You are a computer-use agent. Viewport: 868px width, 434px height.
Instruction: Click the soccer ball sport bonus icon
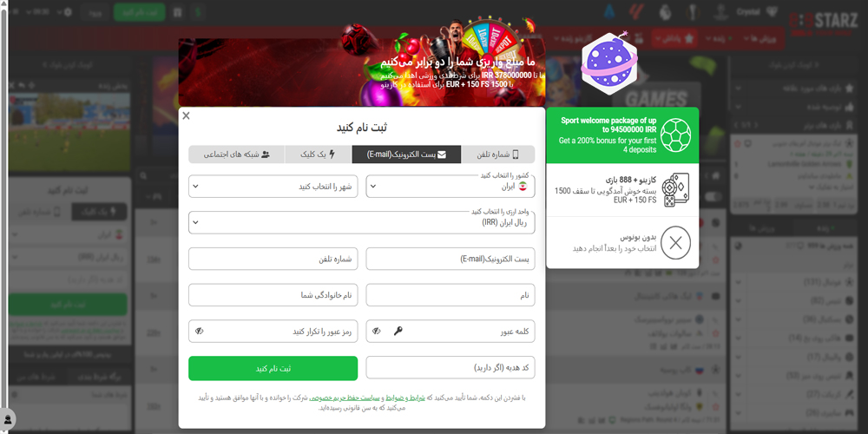pos(675,135)
